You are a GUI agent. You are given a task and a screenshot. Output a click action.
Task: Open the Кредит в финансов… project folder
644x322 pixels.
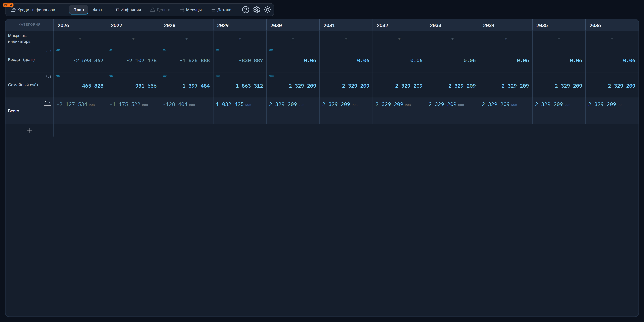tap(35, 10)
